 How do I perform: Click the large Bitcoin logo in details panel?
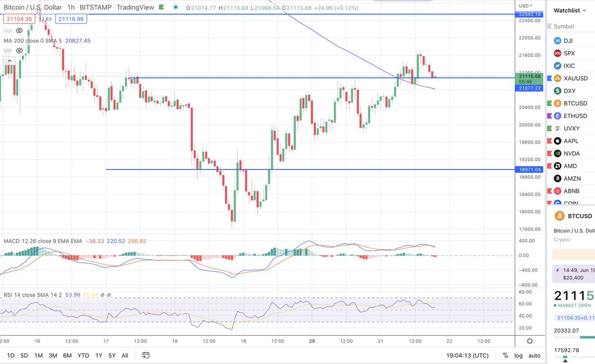click(560, 216)
